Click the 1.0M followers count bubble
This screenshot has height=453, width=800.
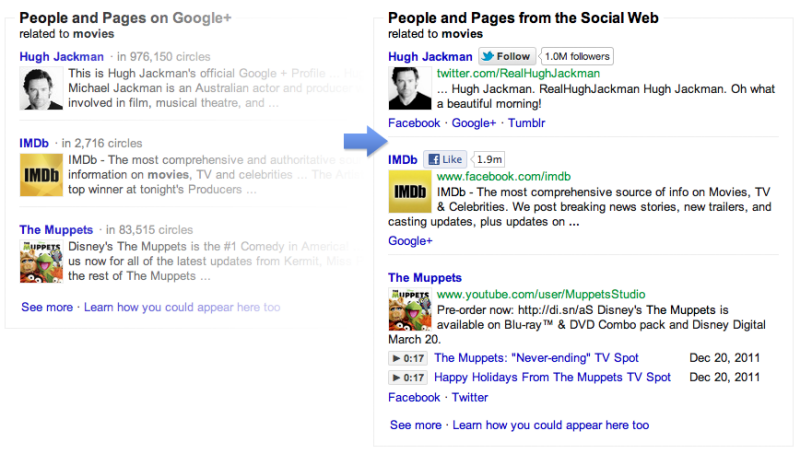[x=577, y=57]
